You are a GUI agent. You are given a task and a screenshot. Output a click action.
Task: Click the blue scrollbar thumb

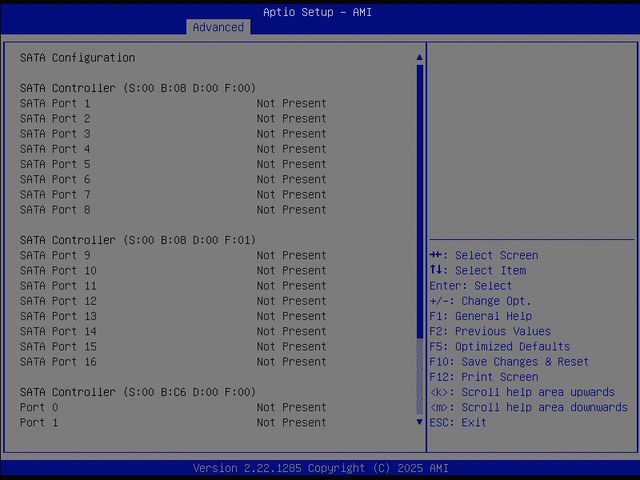419,201
